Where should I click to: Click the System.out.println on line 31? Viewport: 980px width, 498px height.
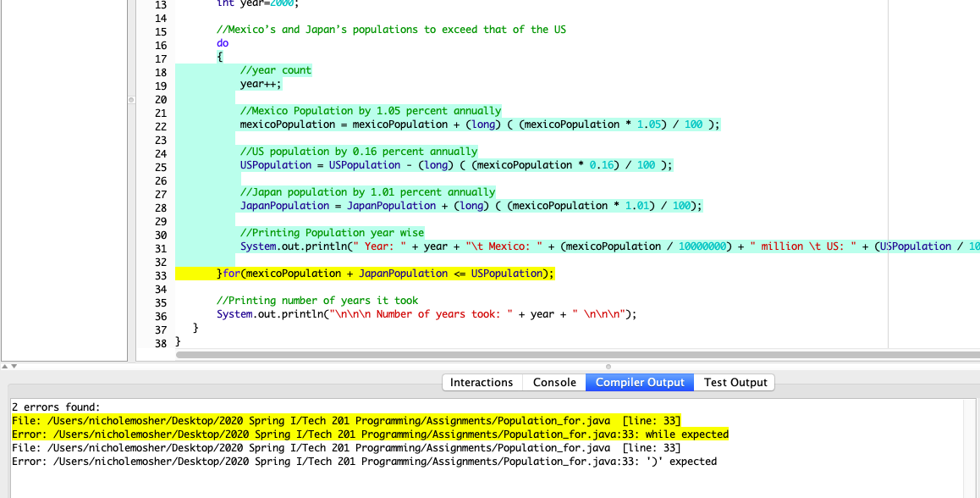coord(610,246)
